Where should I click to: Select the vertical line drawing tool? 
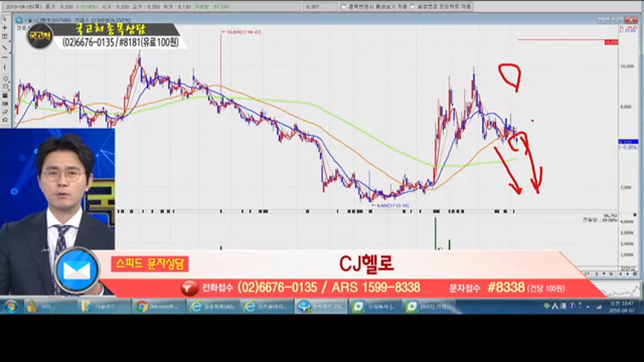pos(5,67)
